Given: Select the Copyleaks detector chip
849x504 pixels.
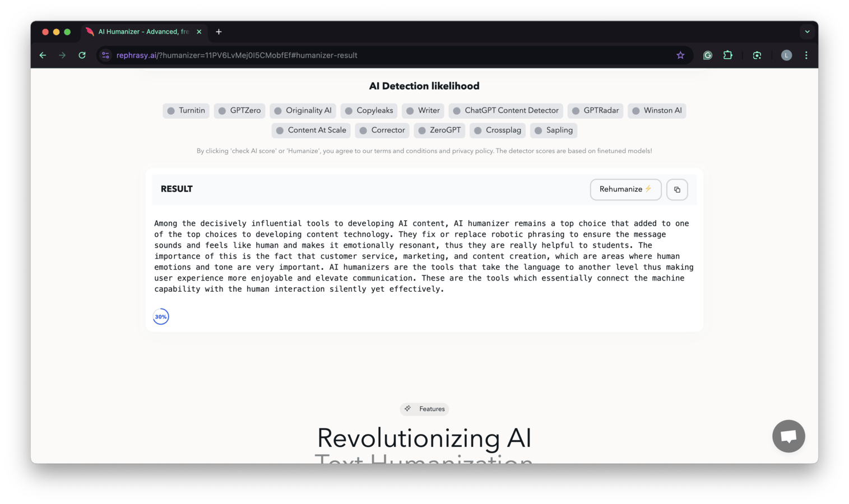Looking at the screenshot, I should pos(369,110).
